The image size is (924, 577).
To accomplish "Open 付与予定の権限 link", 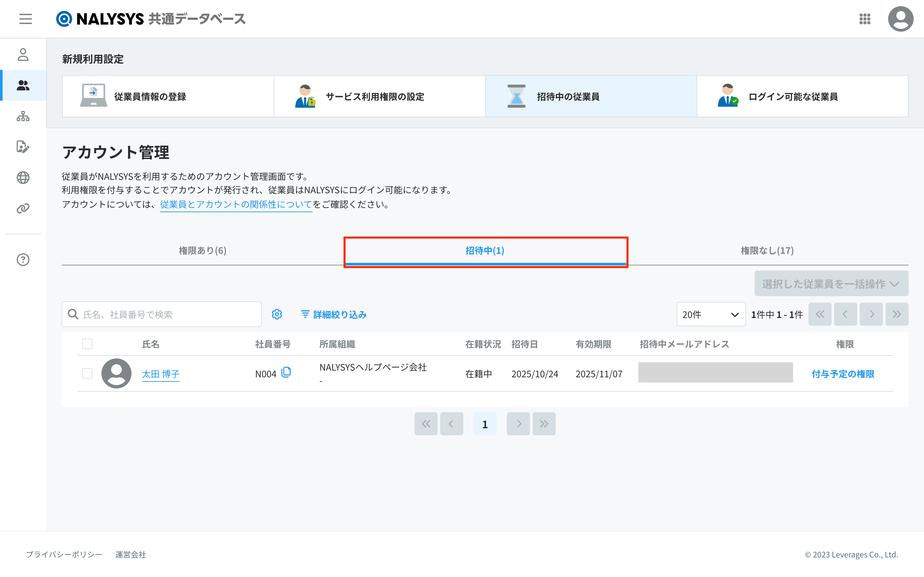I will 843,374.
